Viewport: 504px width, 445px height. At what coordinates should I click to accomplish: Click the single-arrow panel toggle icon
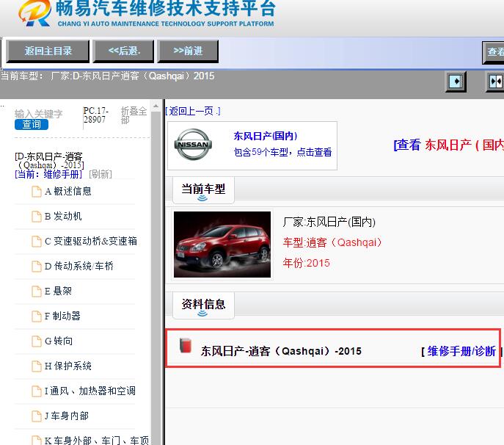[456, 81]
